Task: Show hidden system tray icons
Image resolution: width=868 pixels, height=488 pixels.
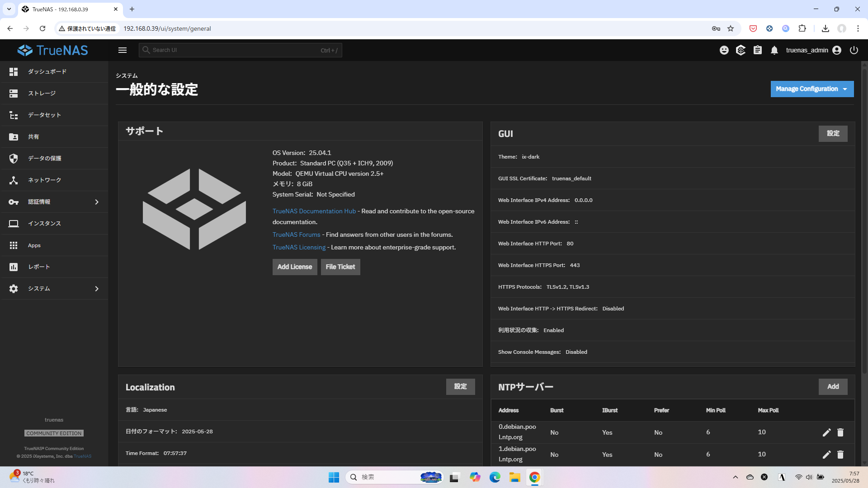Action: (736, 477)
